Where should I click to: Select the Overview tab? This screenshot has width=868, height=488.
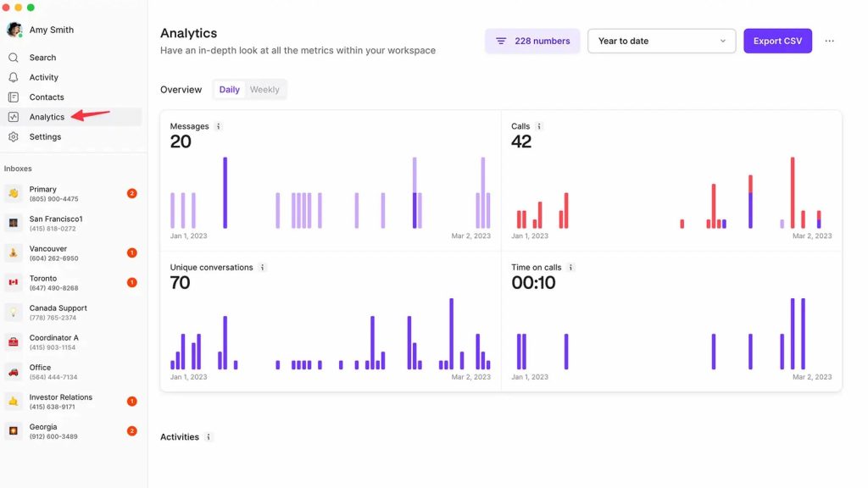[181, 89]
